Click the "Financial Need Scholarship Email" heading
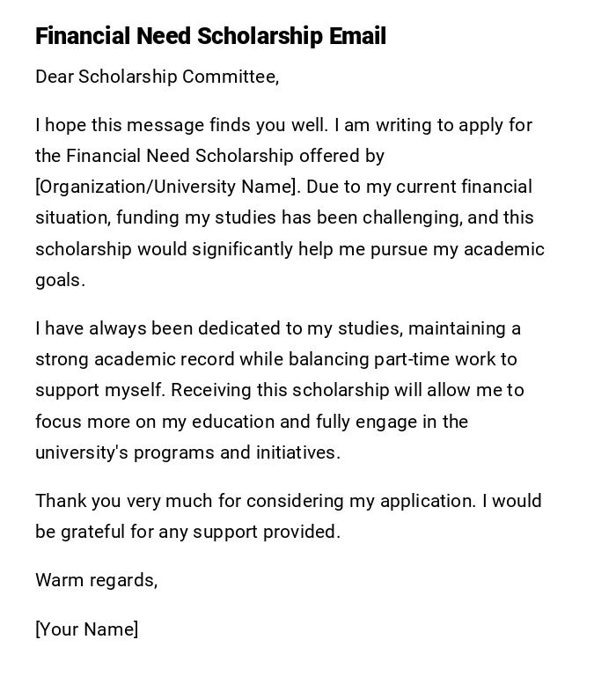616x684 pixels. coord(210,36)
